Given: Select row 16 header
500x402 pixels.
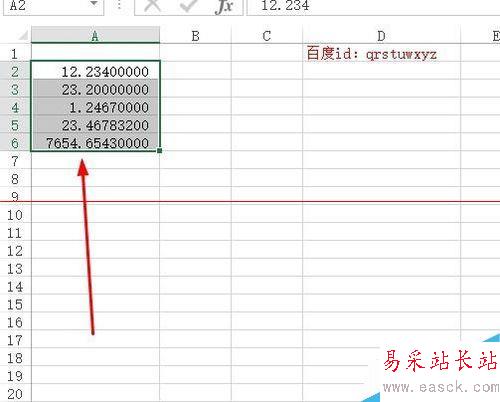Looking at the screenshot, I should point(15,322).
